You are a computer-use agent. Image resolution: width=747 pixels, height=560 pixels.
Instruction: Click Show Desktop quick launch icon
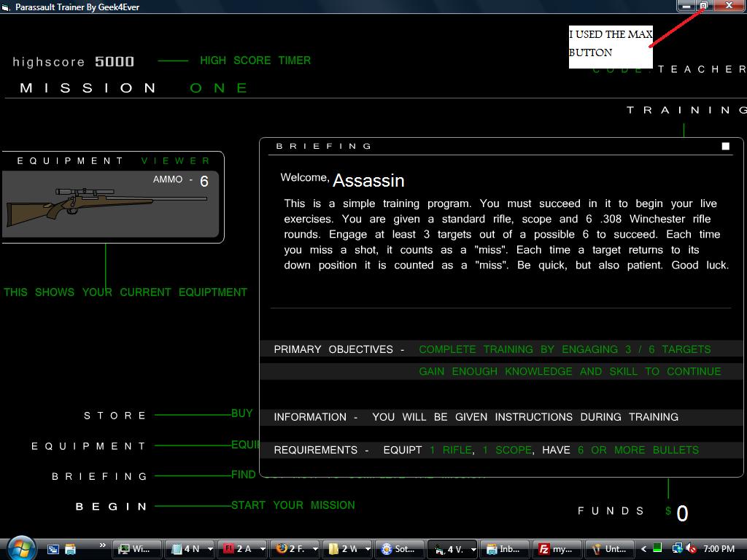53,549
